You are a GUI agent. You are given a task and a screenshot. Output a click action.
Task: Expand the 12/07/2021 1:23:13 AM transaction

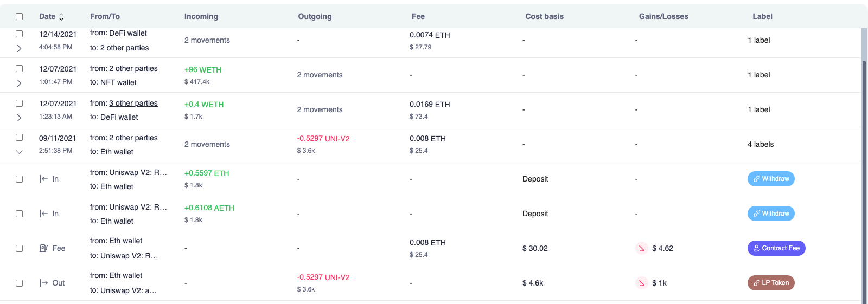point(19,118)
